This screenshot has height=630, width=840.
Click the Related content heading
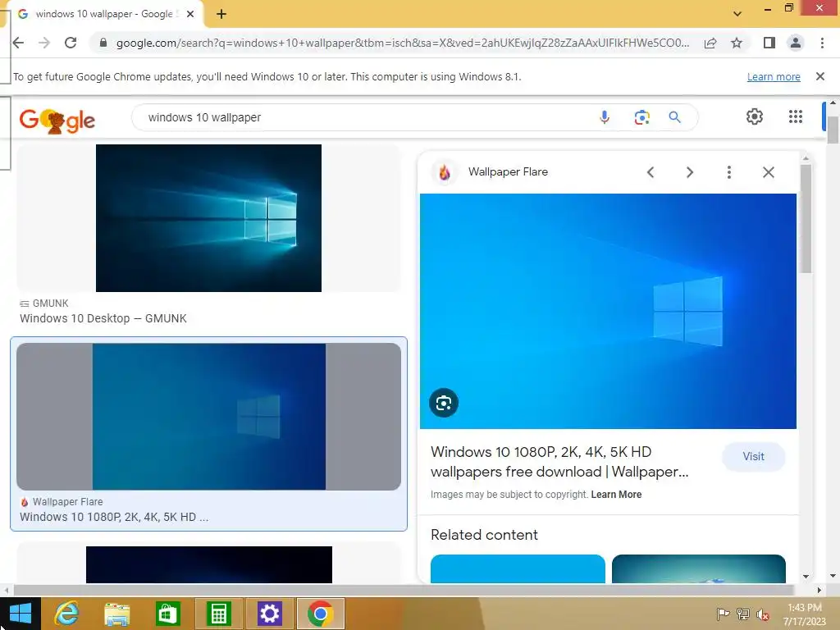(484, 535)
